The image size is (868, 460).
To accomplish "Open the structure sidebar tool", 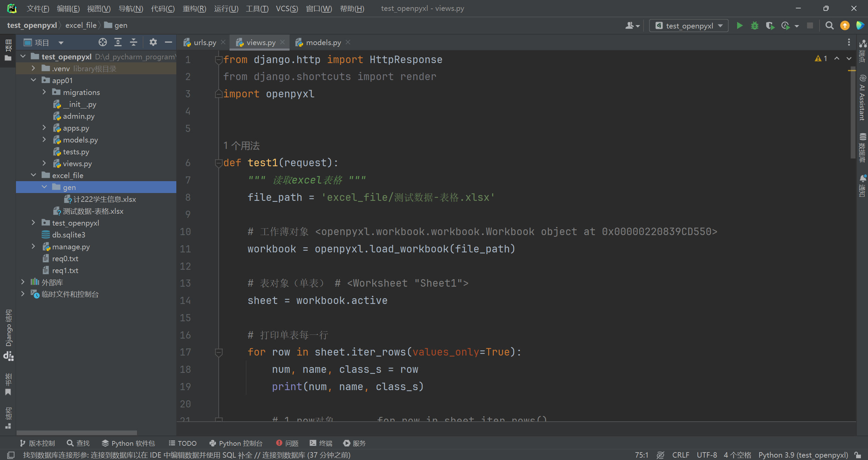I will coord(8,418).
